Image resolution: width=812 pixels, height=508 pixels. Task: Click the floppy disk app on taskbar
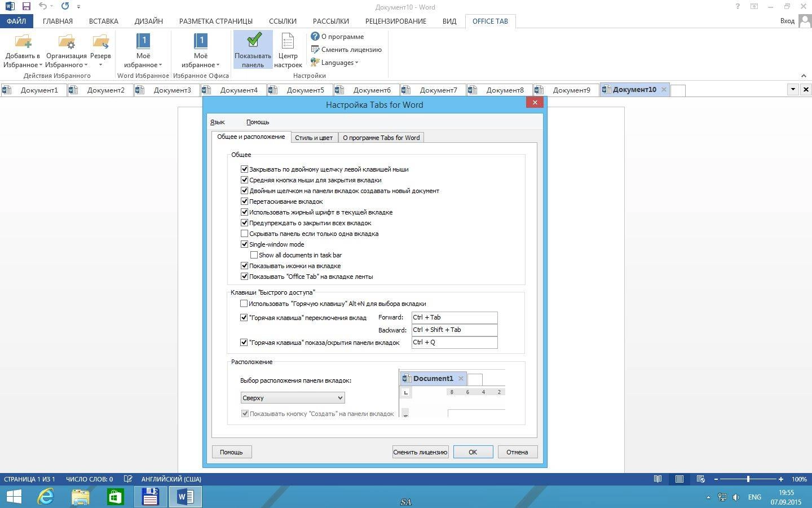tap(151, 497)
